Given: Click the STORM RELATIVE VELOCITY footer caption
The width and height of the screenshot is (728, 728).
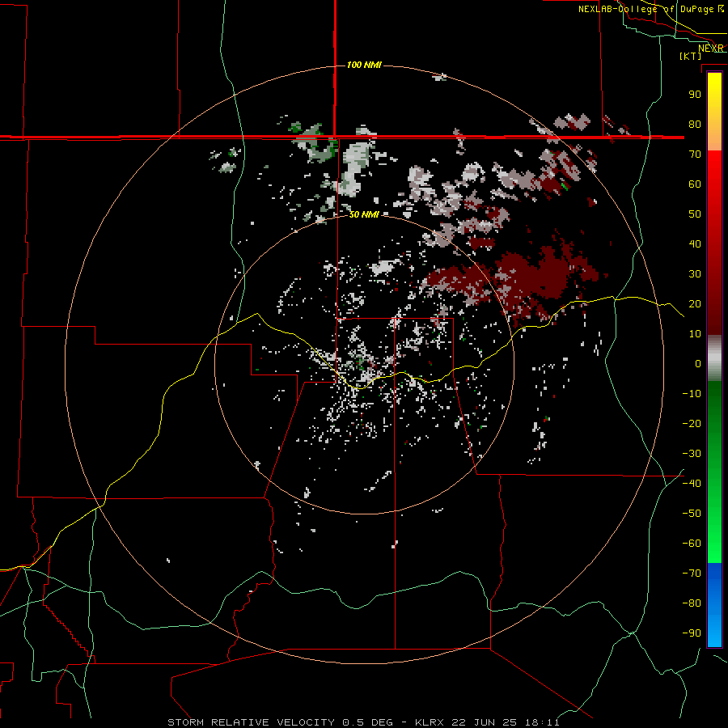Looking at the screenshot, I should point(363,722).
